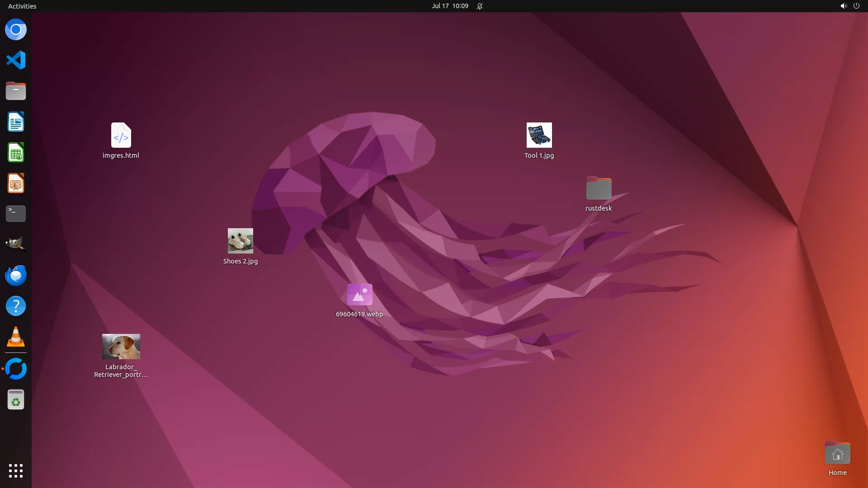Click the Activities button
The width and height of the screenshot is (868, 488).
pyautogui.click(x=22, y=6)
